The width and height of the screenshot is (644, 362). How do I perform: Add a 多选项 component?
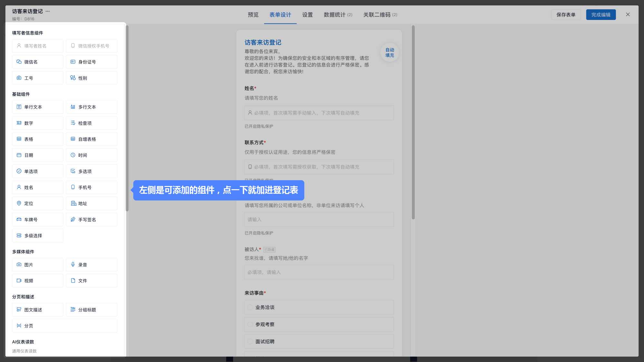[91, 171]
